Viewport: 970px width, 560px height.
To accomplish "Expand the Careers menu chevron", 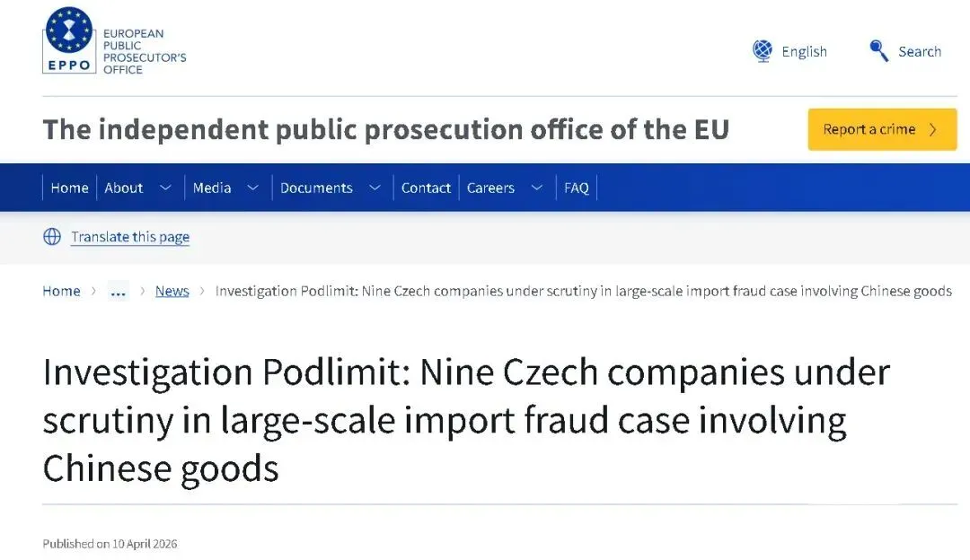I will click(x=537, y=188).
